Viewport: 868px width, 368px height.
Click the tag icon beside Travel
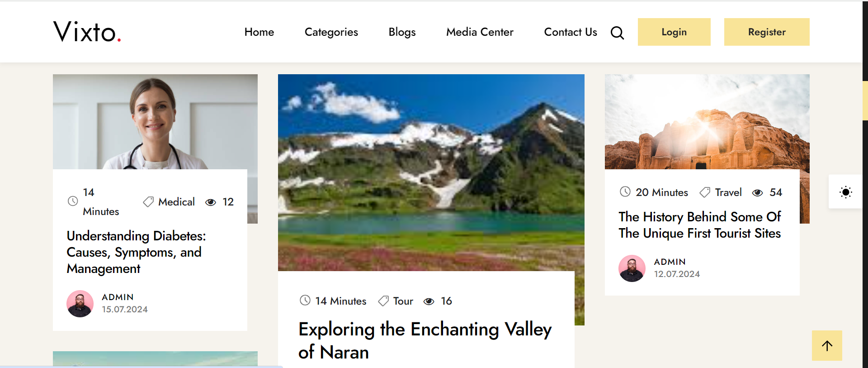(704, 192)
